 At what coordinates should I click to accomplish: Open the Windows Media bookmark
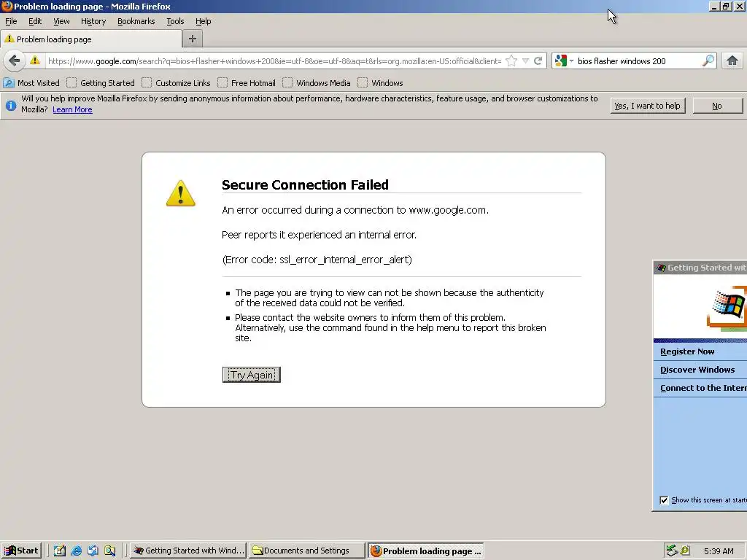tap(317, 83)
